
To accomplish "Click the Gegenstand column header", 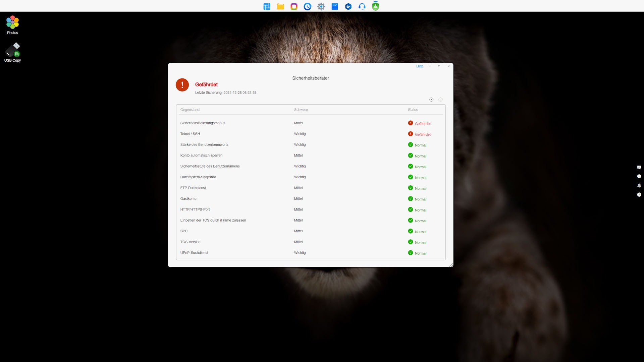I will (190, 110).
